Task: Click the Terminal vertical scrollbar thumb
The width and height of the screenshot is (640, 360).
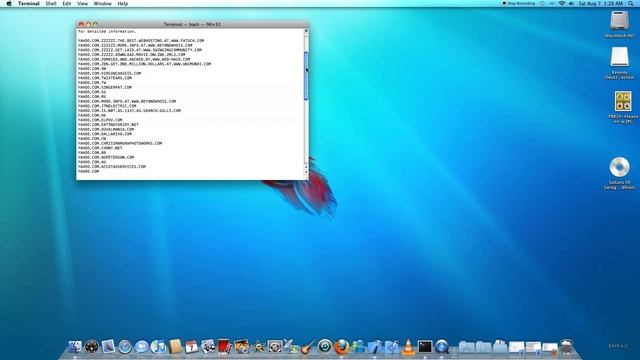Action: pyautogui.click(x=306, y=76)
